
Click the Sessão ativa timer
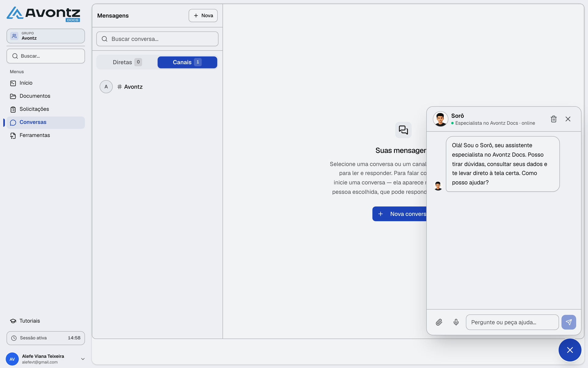point(46,338)
